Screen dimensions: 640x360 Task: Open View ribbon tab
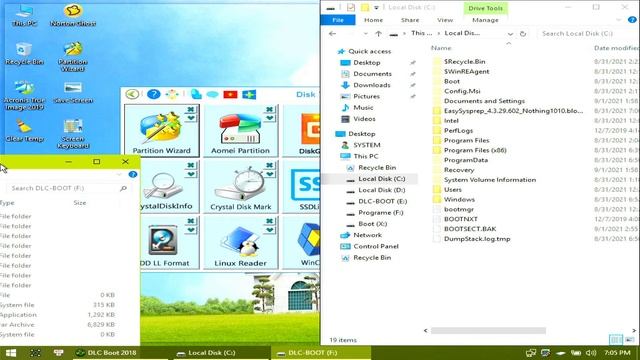tap(445, 20)
